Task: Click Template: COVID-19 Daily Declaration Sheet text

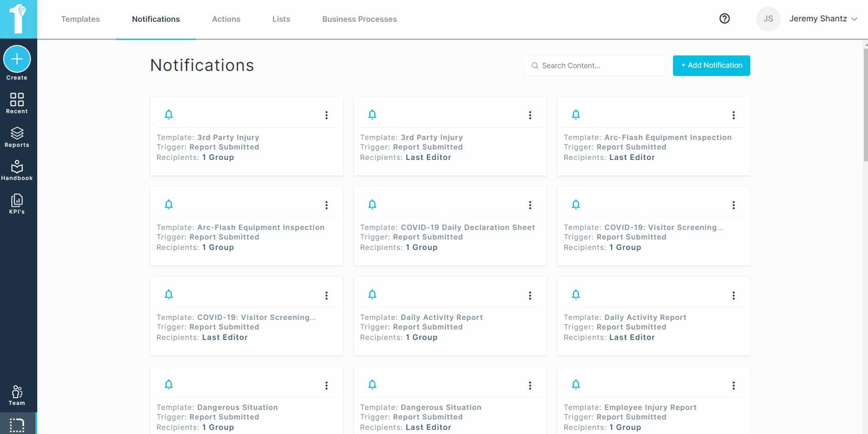Action: (x=447, y=227)
